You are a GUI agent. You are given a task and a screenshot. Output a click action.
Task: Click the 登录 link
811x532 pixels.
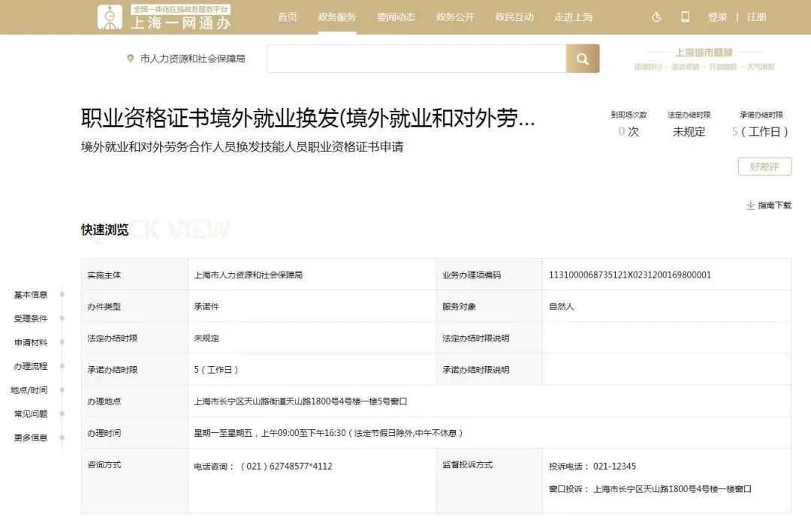click(717, 17)
